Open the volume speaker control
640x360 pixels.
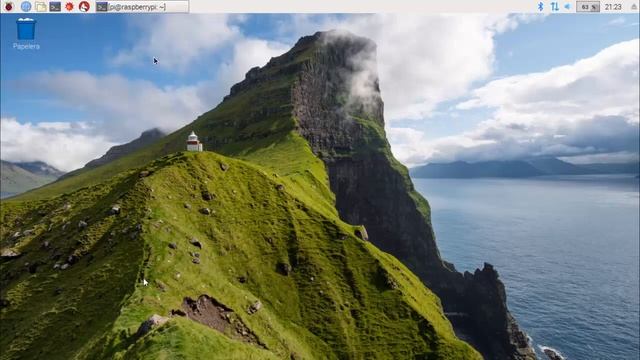click(568, 7)
